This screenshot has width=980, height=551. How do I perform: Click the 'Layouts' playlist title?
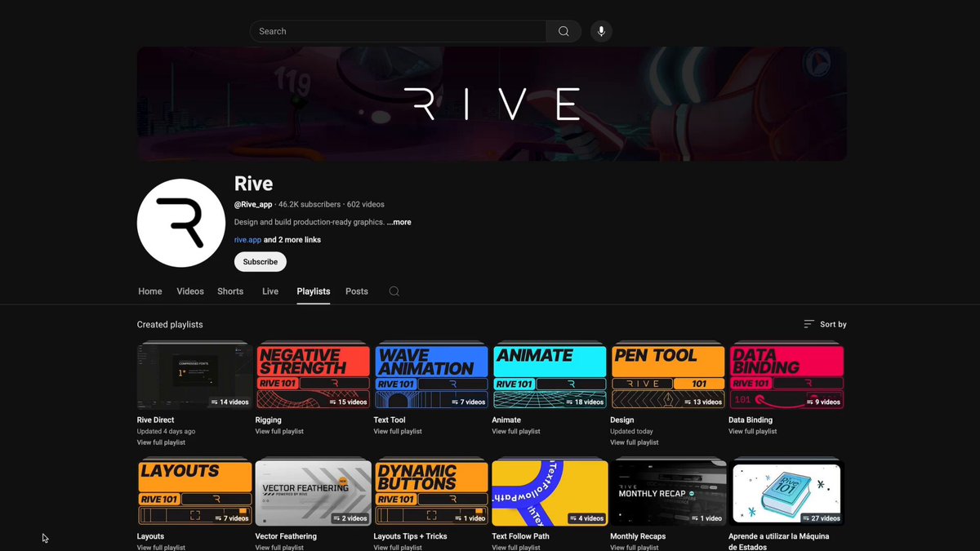(x=150, y=536)
